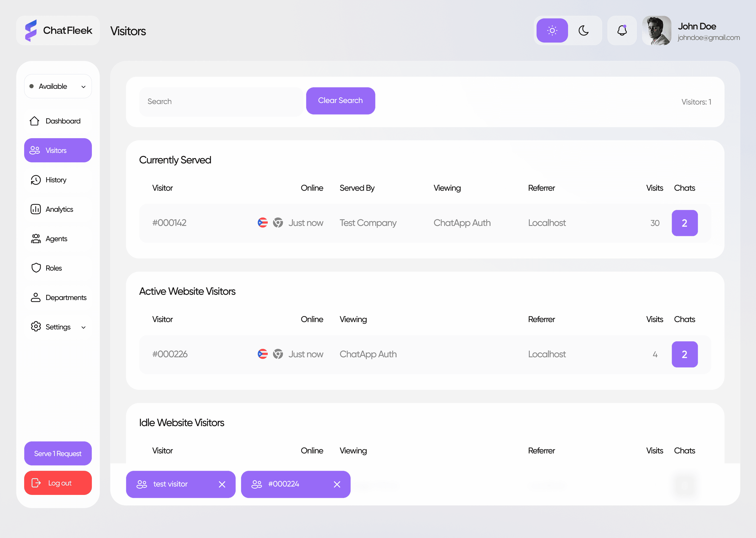The width and height of the screenshot is (756, 538).
Task: Close the test visitor chat tab
Action: coord(222,485)
